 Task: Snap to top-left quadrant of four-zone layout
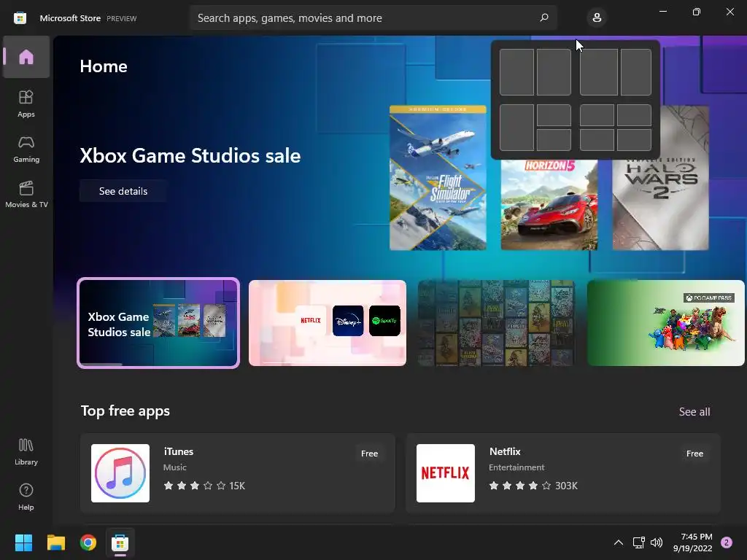coord(597,115)
